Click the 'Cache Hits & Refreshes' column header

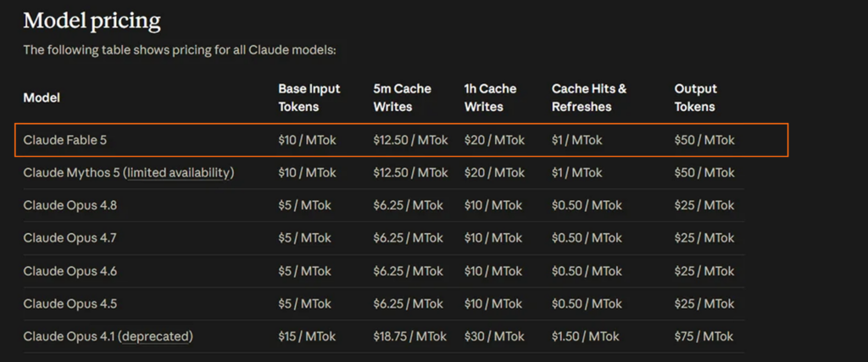589,98
